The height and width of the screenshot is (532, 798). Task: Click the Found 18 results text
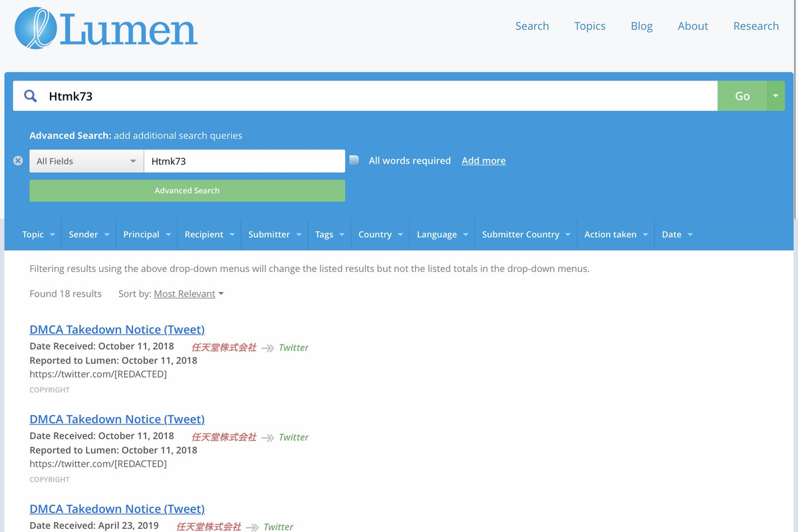65,293
